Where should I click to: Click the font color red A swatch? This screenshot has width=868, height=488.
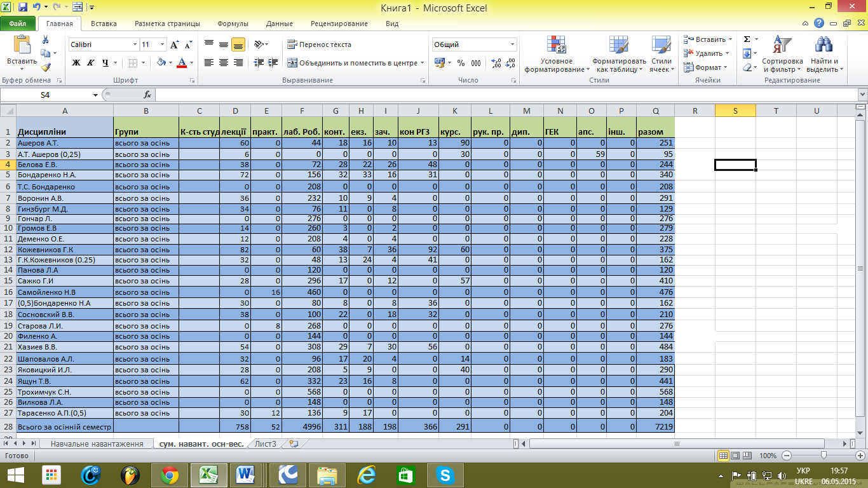click(182, 63)
